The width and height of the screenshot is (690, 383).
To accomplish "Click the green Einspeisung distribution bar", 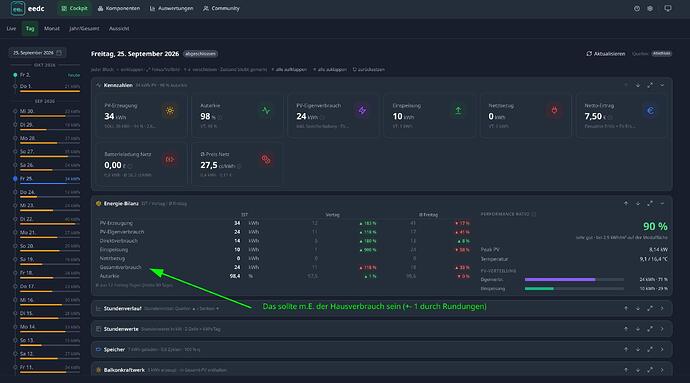I will click(539, 289).
